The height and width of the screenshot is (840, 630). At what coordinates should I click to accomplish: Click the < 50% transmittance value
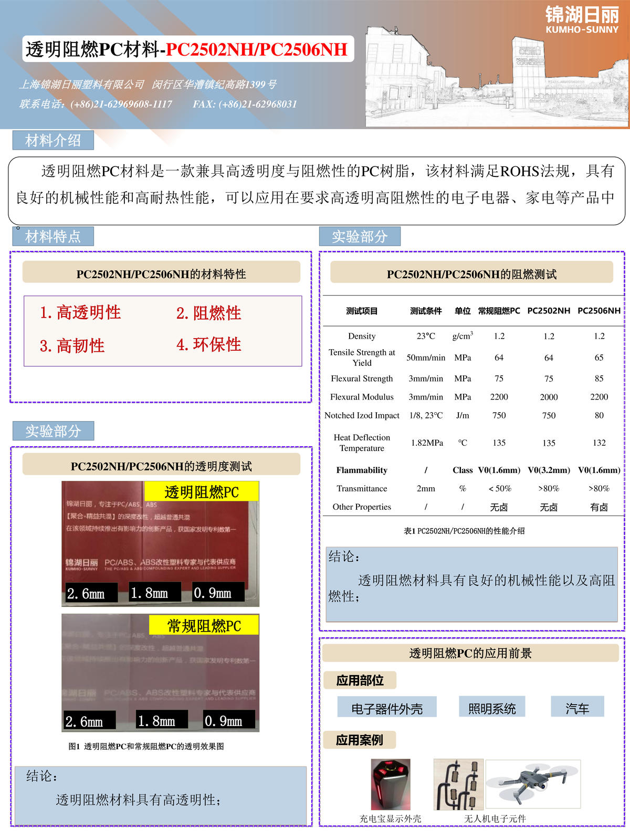coord(499,488)
